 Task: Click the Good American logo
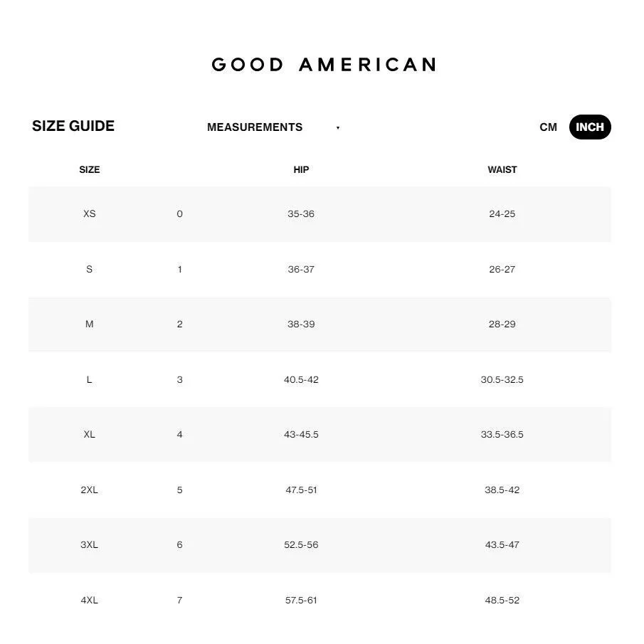tap(324, 65)
